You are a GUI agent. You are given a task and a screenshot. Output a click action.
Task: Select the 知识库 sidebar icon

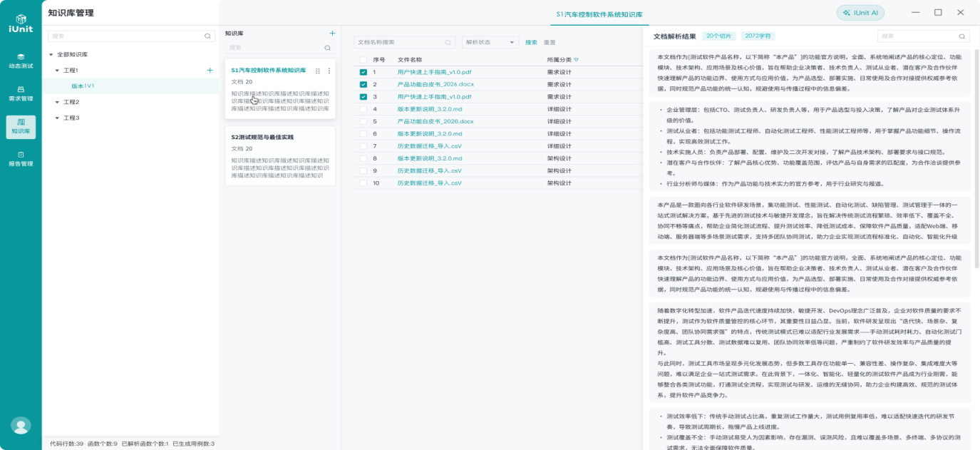[21, 126]
